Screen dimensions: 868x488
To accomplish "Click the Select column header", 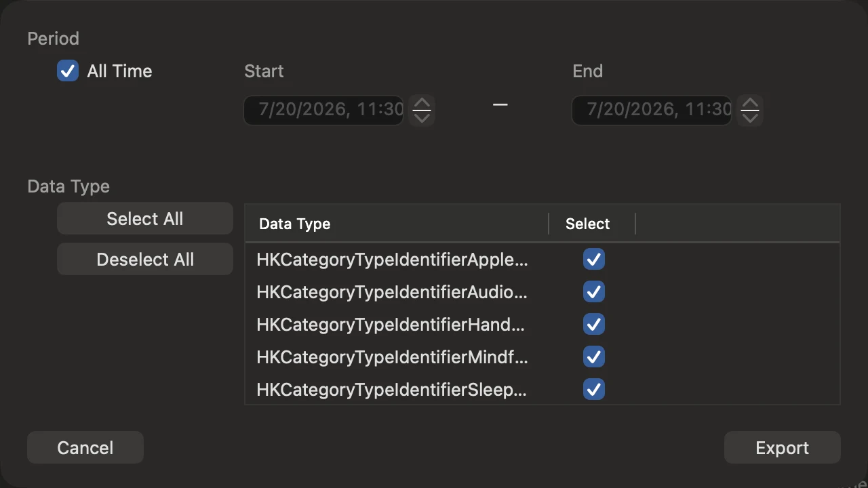I will [592, 224].
